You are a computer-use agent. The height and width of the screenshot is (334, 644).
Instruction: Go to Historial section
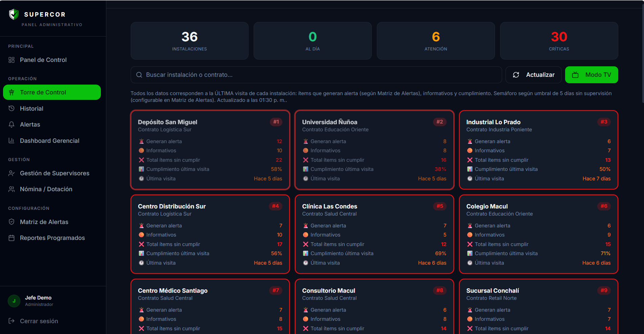pos(52,109)
